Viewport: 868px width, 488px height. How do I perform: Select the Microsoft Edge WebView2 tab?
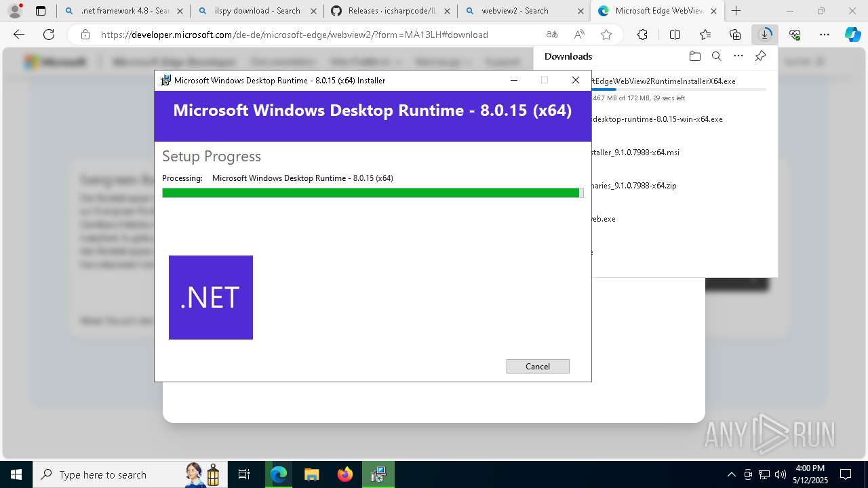tap(651, 11)
